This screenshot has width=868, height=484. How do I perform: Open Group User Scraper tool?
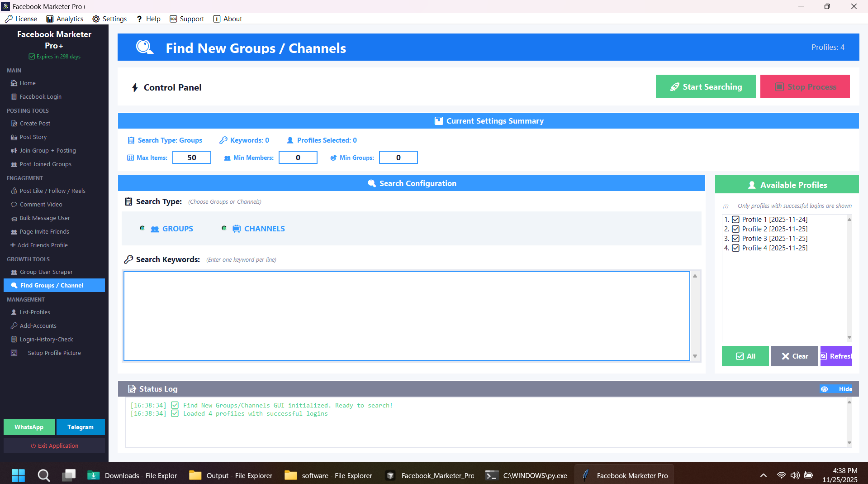pos(46,272)
